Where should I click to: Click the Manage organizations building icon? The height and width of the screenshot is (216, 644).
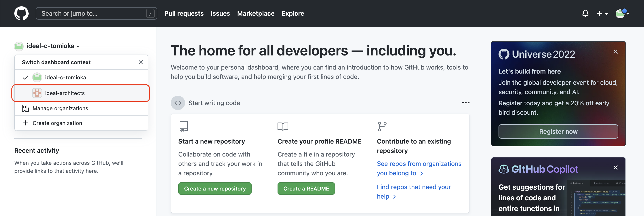[x=25, y=108]
